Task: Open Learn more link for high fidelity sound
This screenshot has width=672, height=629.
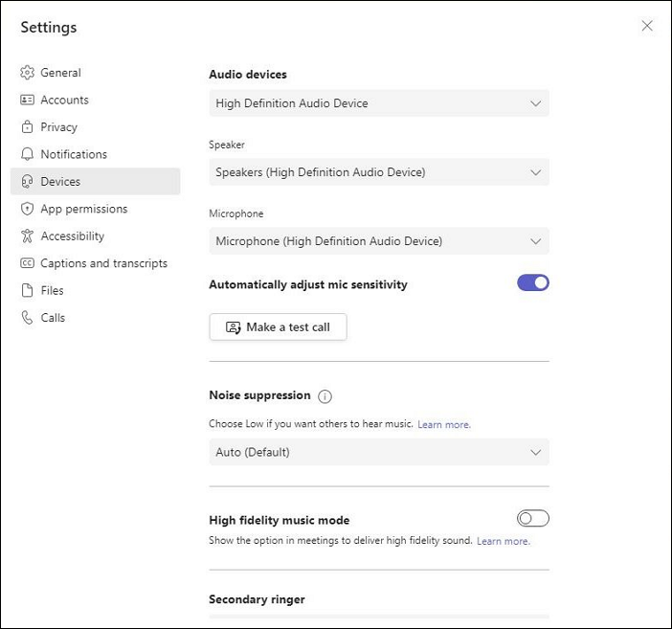Action: click(x=504, y=541)
